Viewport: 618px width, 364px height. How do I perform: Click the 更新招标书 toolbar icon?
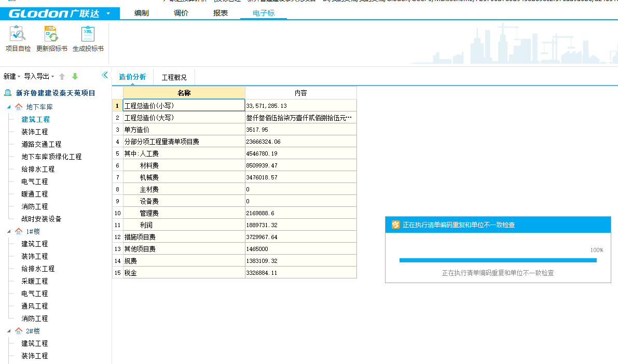point(52,38)
